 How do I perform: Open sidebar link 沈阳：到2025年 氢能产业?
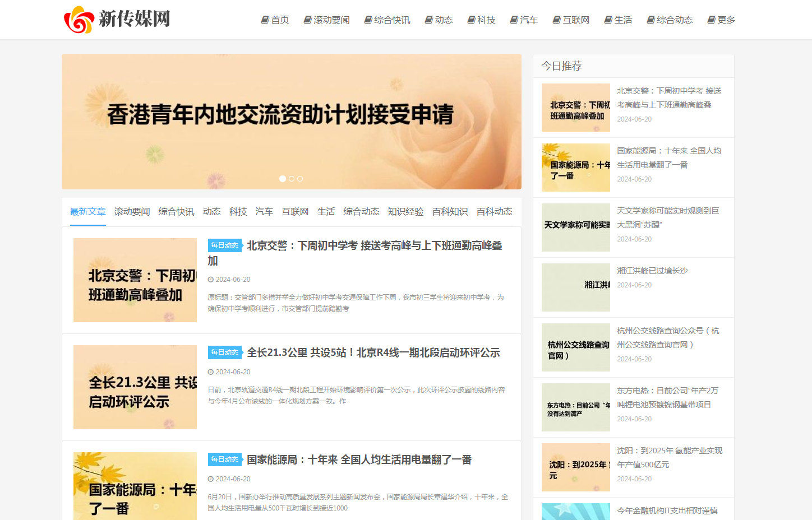point(670,457)
